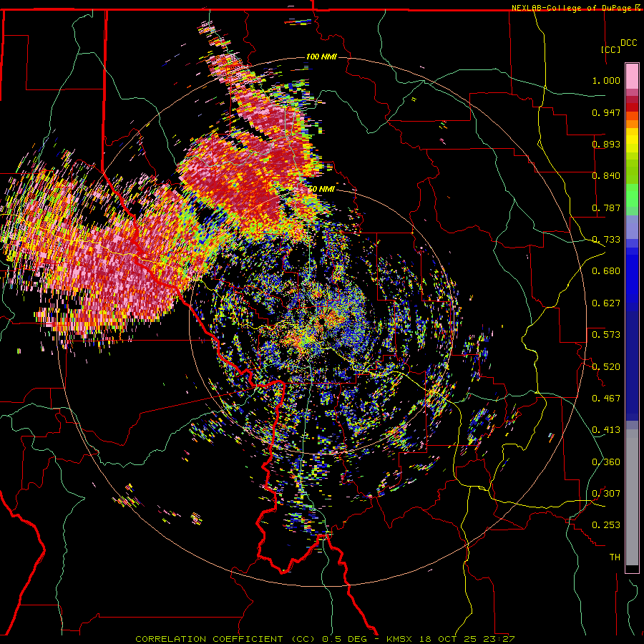This screenshot has height=644, width=644.
Task: Click the 23:27 time stamp
Action: click(498, 639)
